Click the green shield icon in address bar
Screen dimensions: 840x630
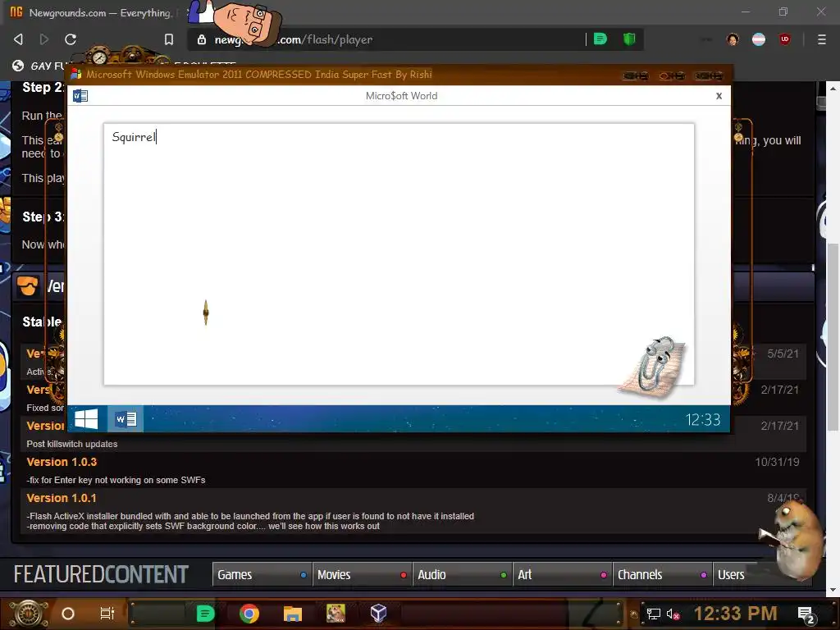[x=629, y=39]
